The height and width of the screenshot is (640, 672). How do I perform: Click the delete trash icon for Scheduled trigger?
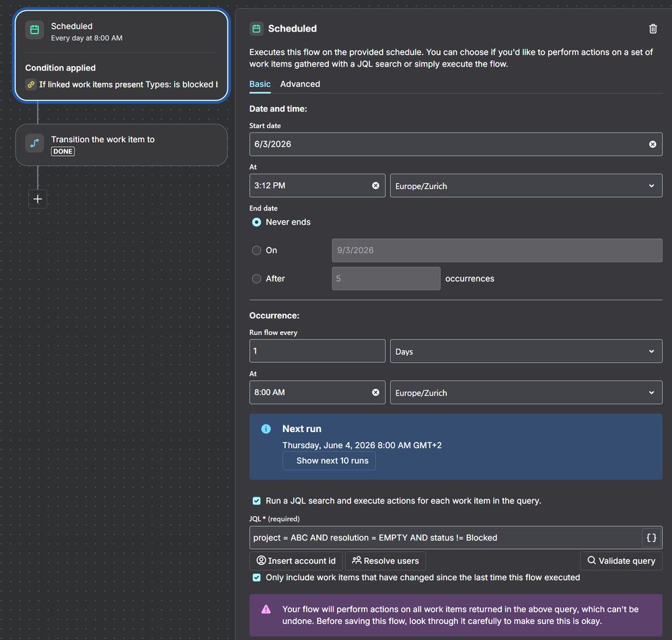click(652, 29)
